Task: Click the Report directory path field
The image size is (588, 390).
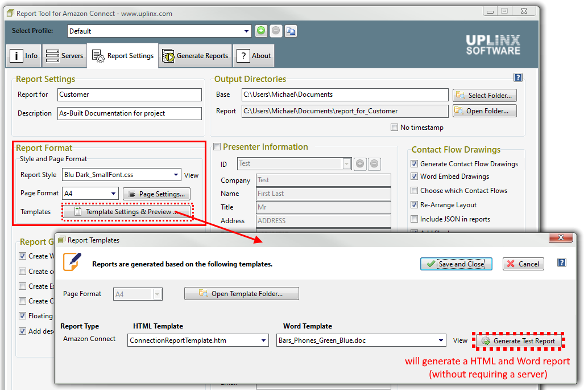Action: pos(345,111)
